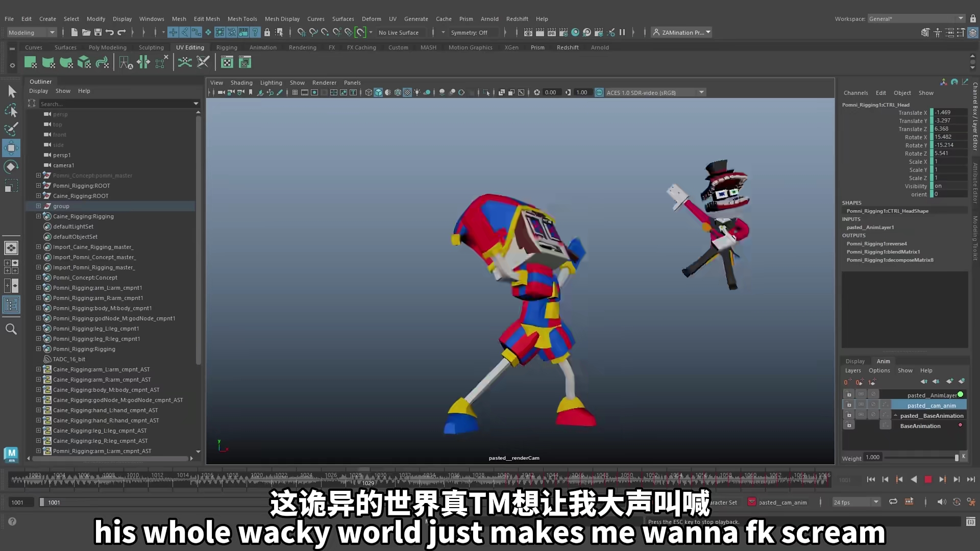Go to start of playback range
Image resolution: width=980 pixels, height=551 pixels.
click(x=871, y=480)
